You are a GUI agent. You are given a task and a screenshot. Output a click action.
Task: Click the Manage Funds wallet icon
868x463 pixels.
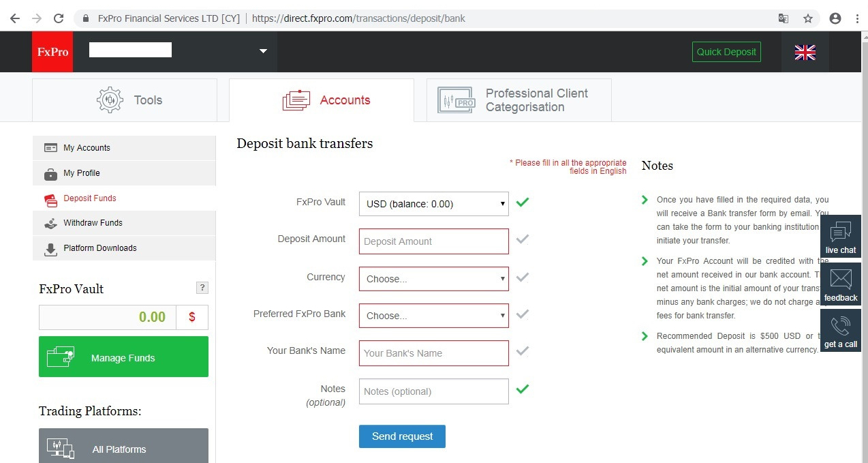(61, 357)
